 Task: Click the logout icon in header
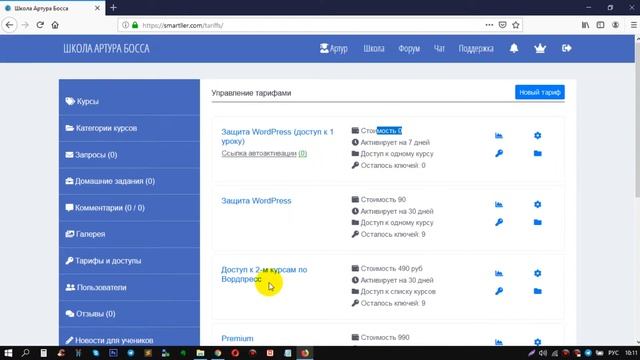click(x=567, y=48)
